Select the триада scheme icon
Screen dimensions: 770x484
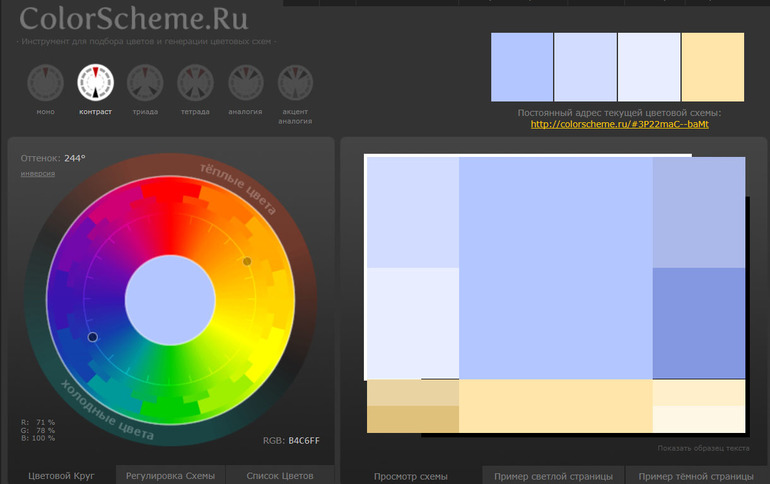click(145, 82)
